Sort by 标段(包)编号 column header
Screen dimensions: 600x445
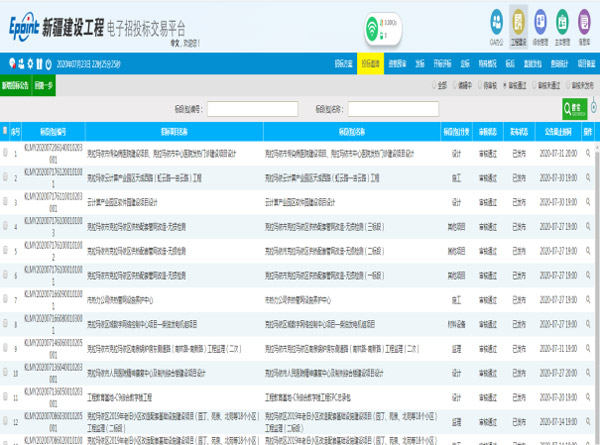click(x=52, y=131)
